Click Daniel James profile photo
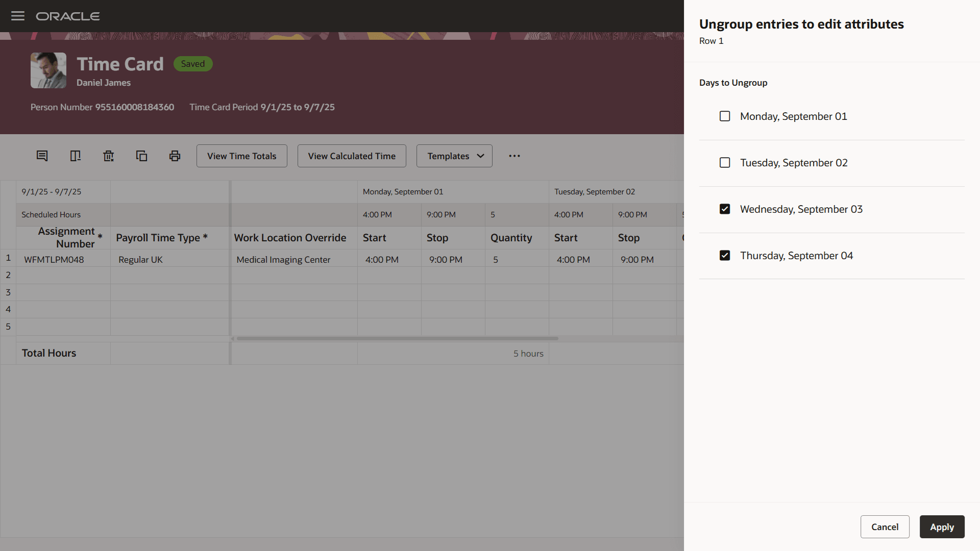Screen dimensions: 980x551 pyautogui.click(x=48, y=70)
